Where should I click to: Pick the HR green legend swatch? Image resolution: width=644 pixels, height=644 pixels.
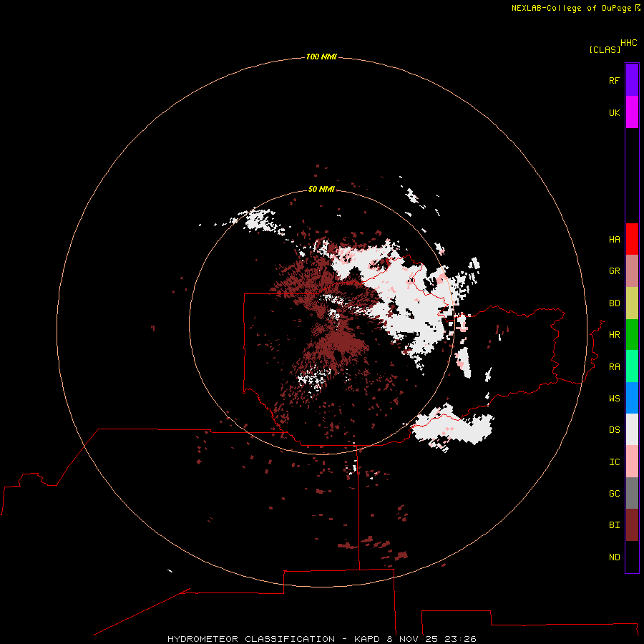point(632,335)
